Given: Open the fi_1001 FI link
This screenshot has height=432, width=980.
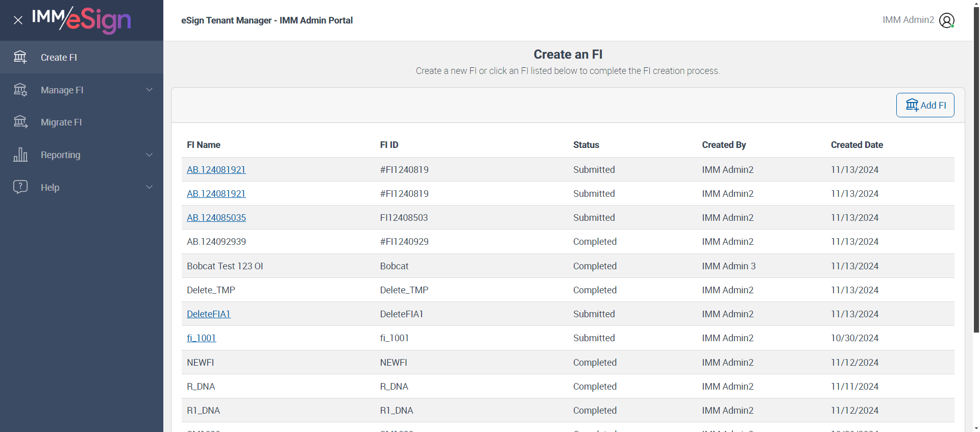Looking at the screenshot, I should point(202,338).
